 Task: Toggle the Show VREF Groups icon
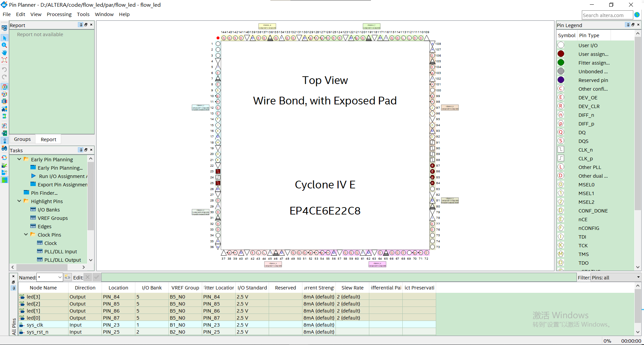click(x=4, y=94)
